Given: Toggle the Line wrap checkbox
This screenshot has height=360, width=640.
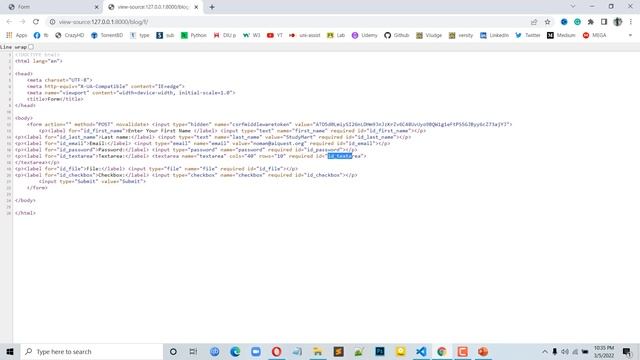Looking at the screenshot, I should pyautogui.click(x=31, y=47).
